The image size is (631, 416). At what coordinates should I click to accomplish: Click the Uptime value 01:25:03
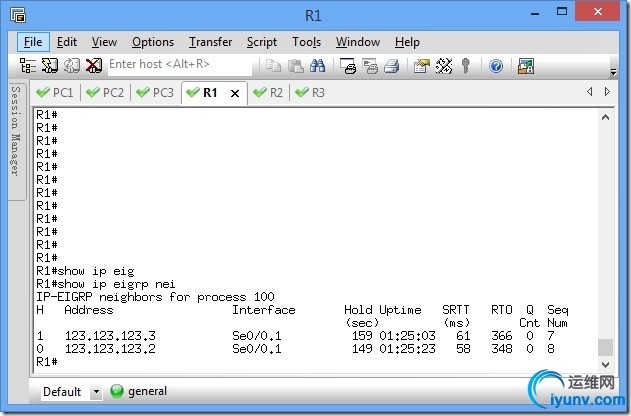point(407,336)
